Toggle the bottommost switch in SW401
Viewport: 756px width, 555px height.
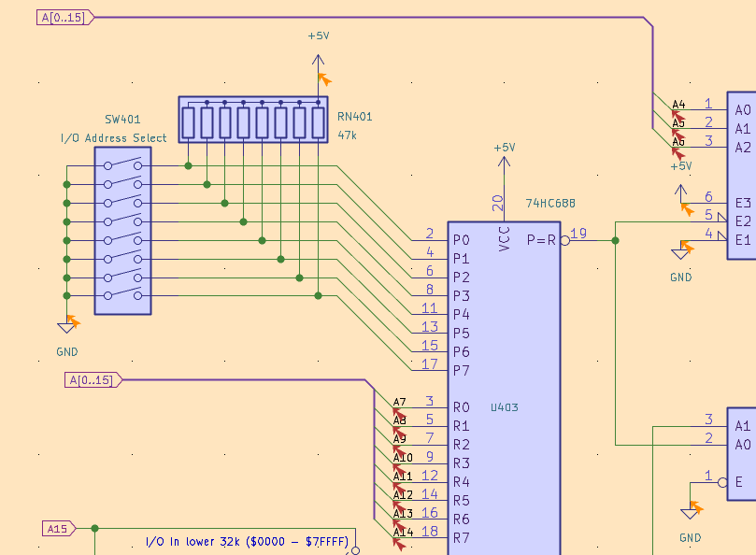tap(122, 296)
